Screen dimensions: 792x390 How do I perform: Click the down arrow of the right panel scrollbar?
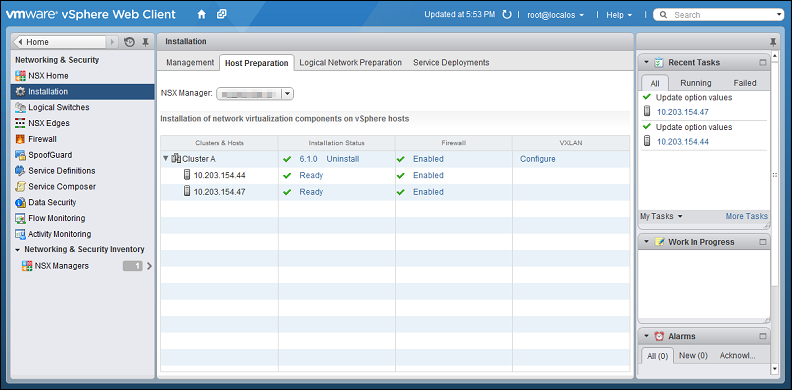[776, 369]
